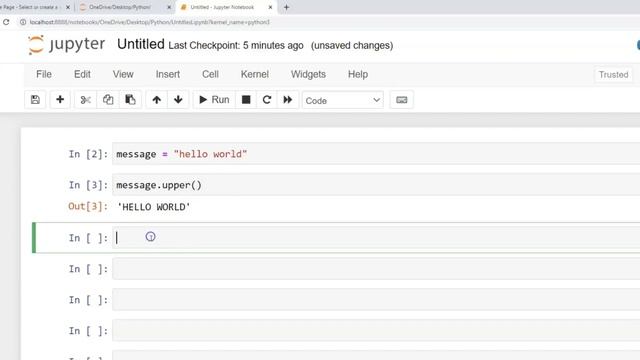Viewport: 640px width, 360px height.
Task: Open the Kernel menu
Action: click(255, 74)
